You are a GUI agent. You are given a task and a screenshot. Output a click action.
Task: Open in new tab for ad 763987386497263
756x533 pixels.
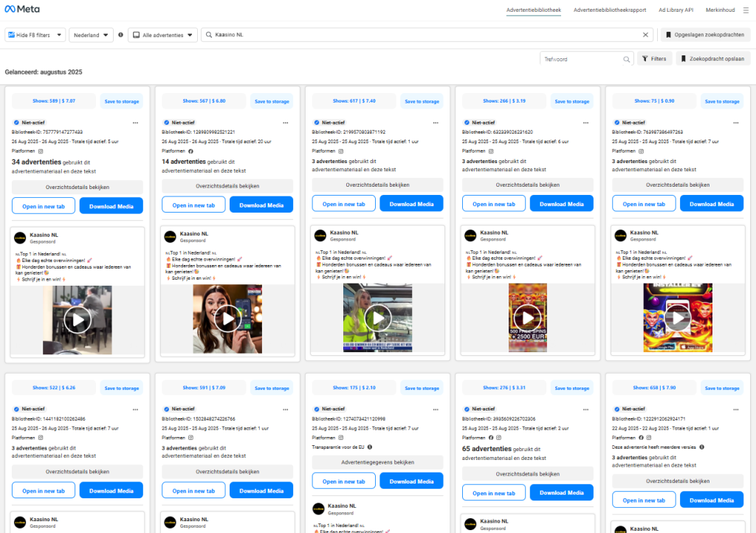coord(644,204)
